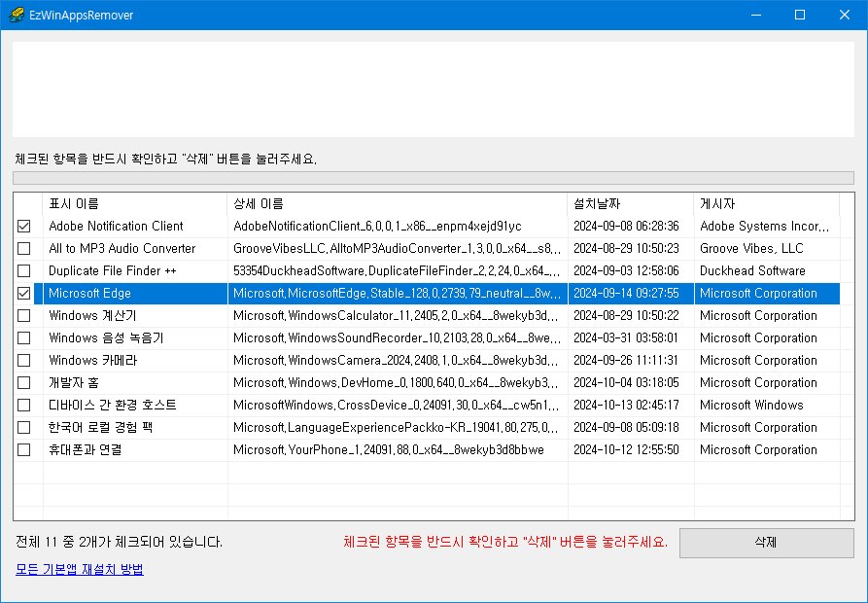Click the Microsoft.WindowsCalculator detail name
The width and height of the screenshot is (868, 603).
pos(397,316)
